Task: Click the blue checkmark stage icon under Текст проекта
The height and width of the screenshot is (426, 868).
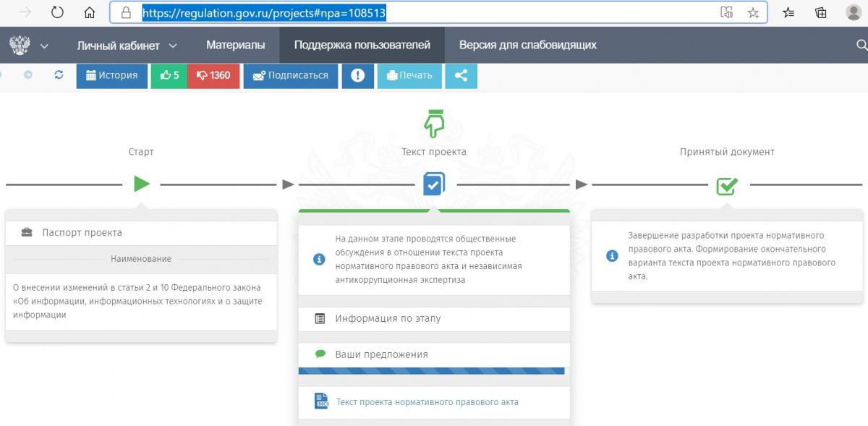Action: point(433,184)
